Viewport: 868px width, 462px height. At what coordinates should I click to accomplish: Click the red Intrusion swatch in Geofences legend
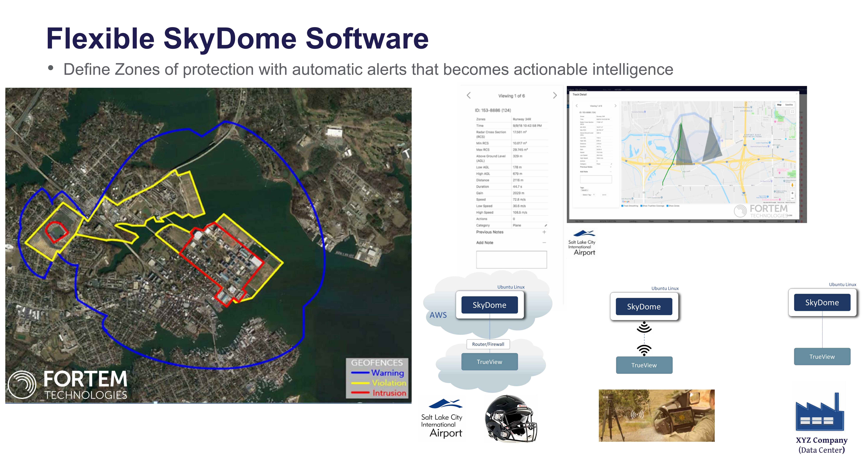(x=360, y=393)
